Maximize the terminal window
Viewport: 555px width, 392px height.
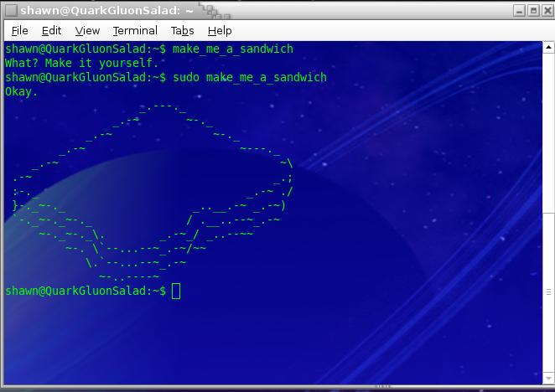click(533, 11)
